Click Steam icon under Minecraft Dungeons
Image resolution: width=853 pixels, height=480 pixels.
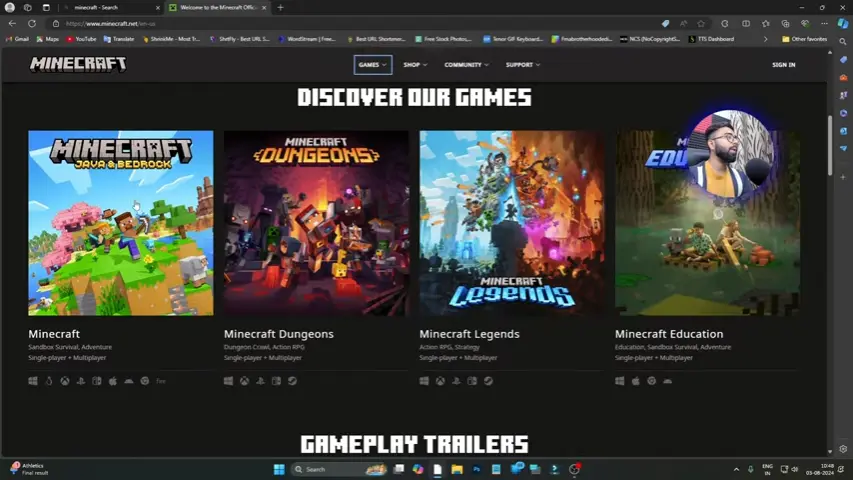pos(293,381)
